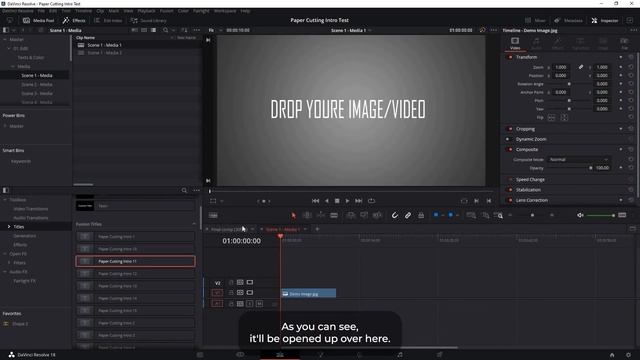
Task: Open the Media Pool panel
Action: (39, 20)
